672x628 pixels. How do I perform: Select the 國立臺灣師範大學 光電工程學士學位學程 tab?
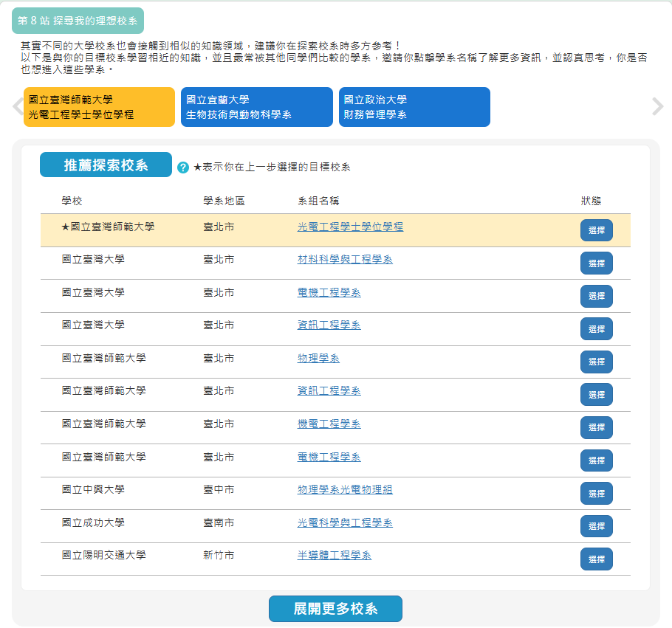[x=99, y=107]
